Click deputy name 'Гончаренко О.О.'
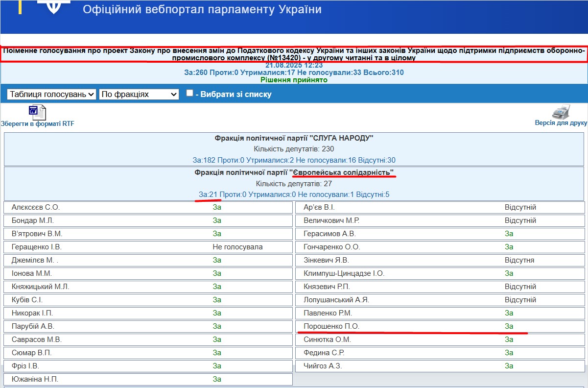Image resolution: width=588 pixels, height=388 pixels. click(x=331, y=247)
